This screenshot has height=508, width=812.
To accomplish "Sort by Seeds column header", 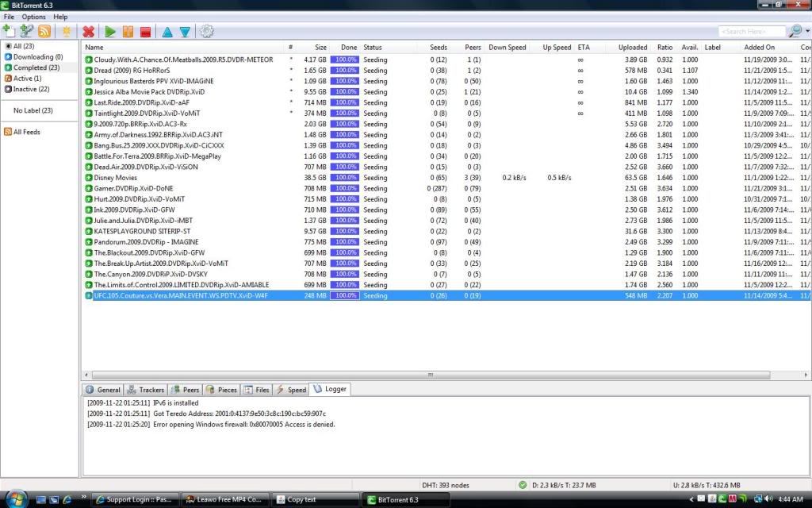I will tap(438, 47).
